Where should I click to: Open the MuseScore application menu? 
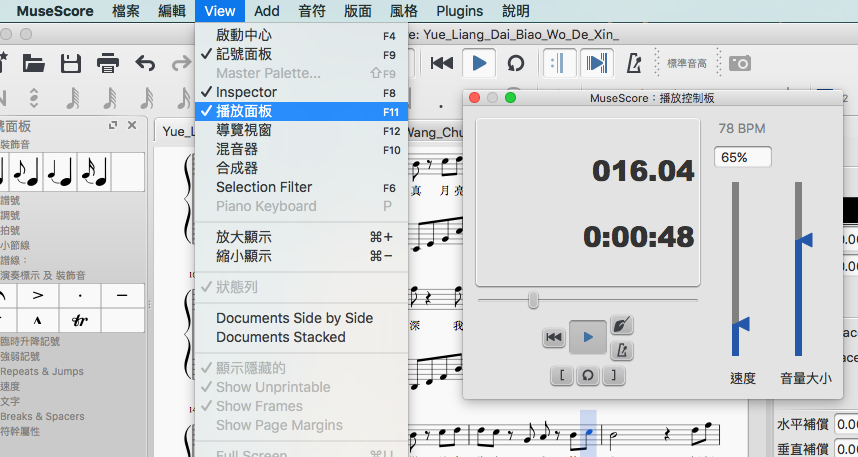pyautogui.click(x=55, y=11)
